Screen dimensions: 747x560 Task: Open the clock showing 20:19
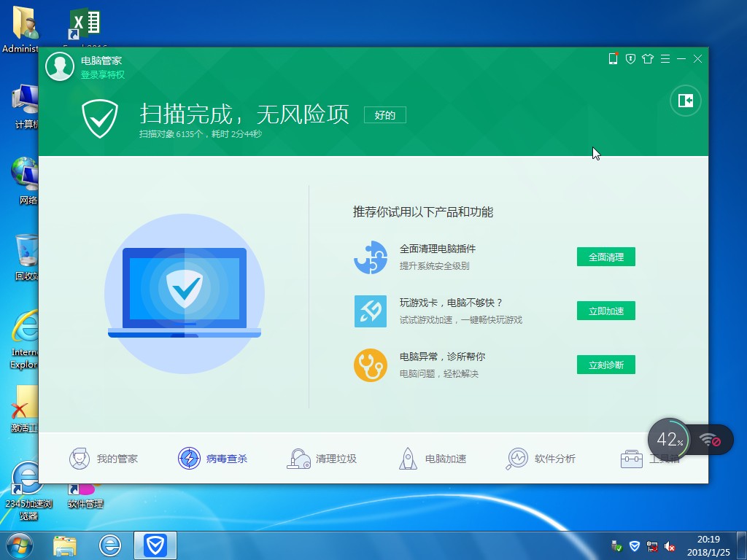[x=708, y=545]
